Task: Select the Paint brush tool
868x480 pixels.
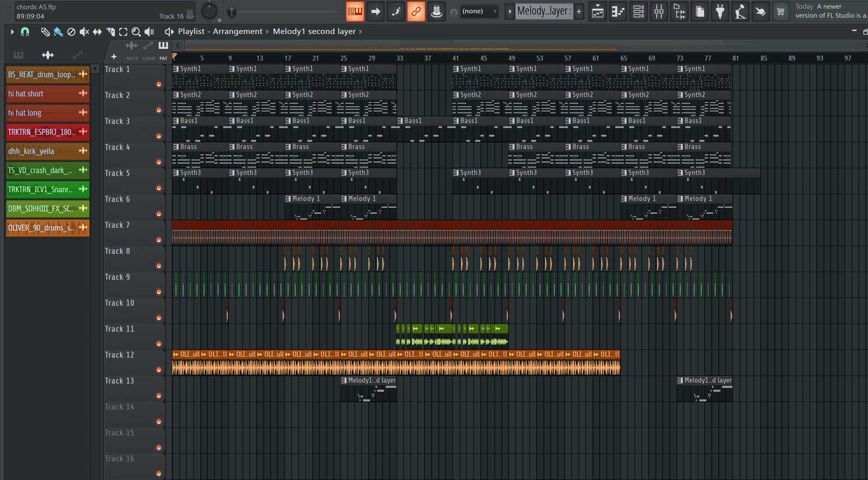Action: pos(58,31)
